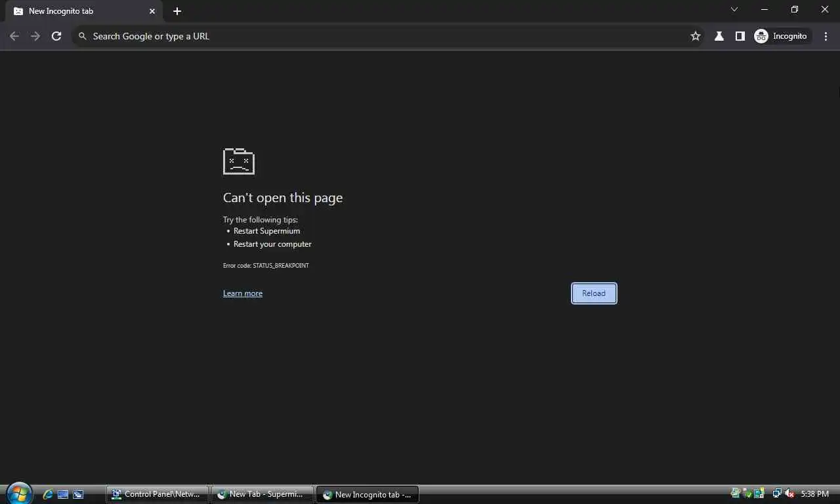Click the Error code STATUS_BREAKPOINT text

(266, 266)
